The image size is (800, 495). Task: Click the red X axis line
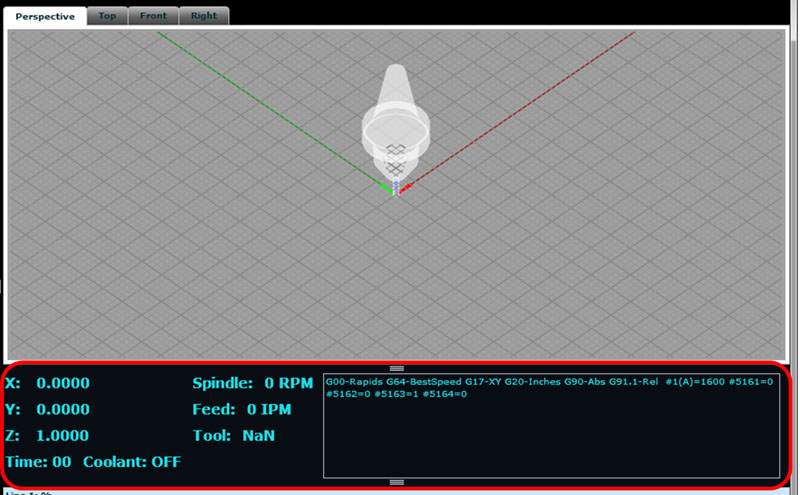(x=517, y=112)
